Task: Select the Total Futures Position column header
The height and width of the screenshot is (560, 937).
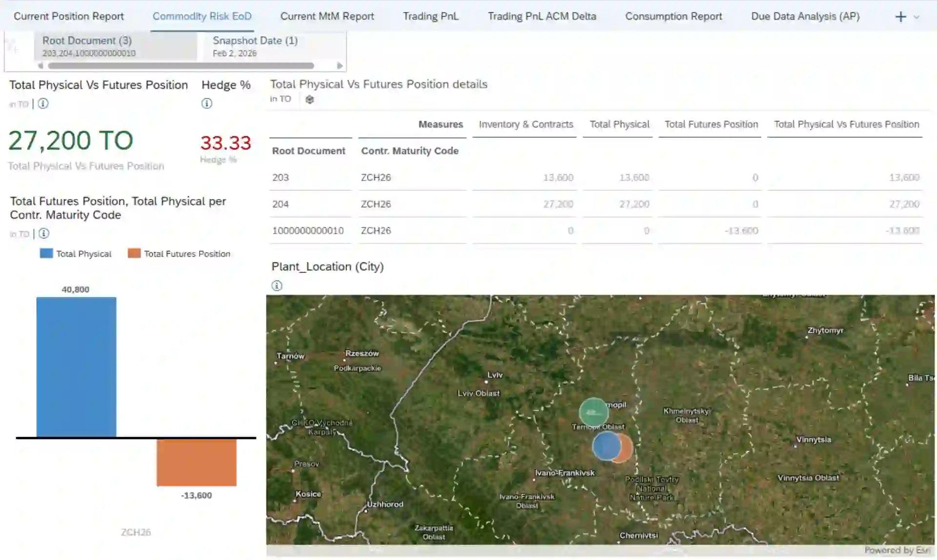Action: click(x=710, y=124)
